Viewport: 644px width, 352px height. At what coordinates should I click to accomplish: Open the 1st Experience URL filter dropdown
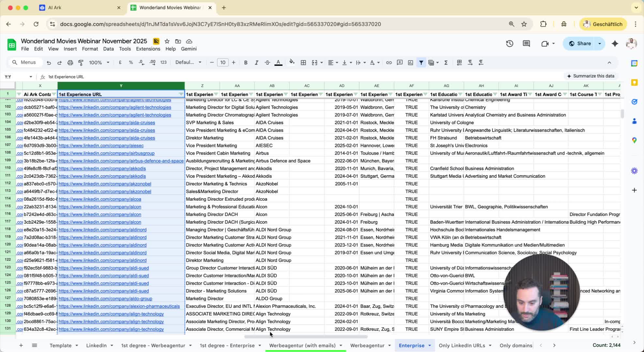(x=181, y=95)
